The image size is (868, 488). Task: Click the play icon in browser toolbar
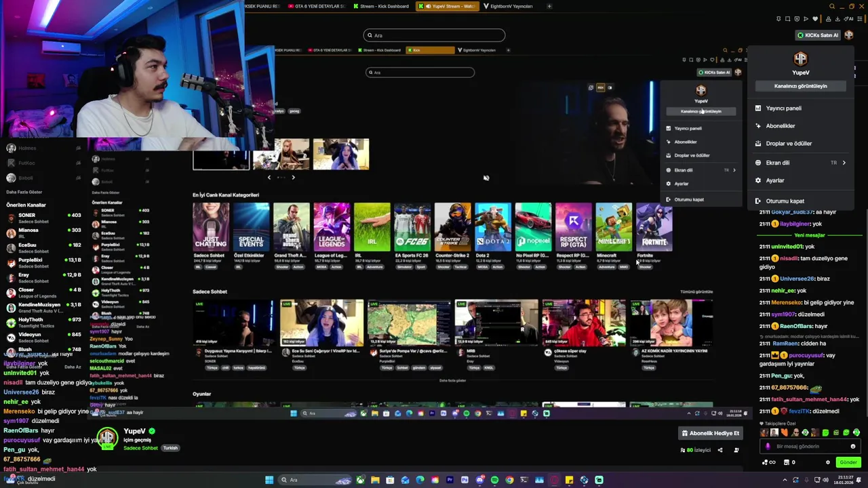(805, 19)
